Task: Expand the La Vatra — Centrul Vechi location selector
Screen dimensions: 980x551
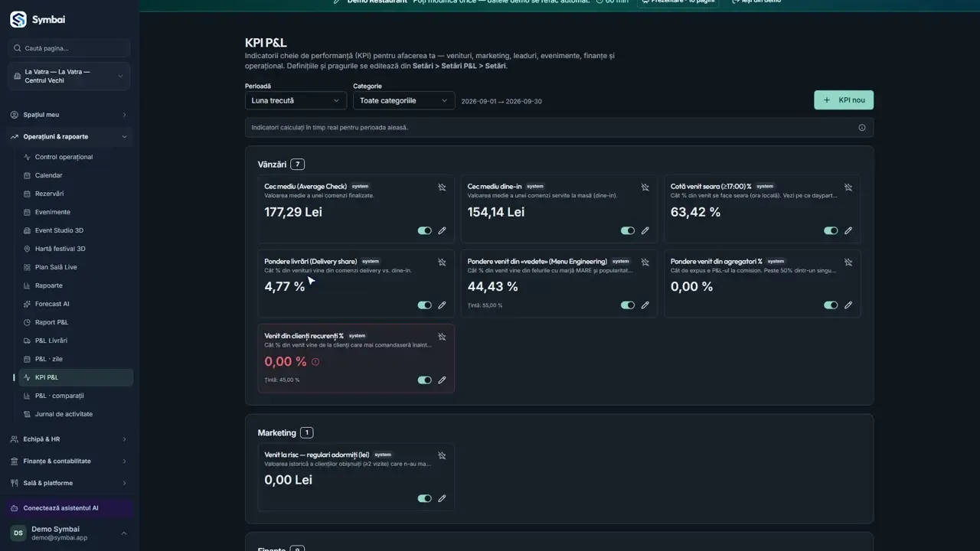Action: point(69,77)
